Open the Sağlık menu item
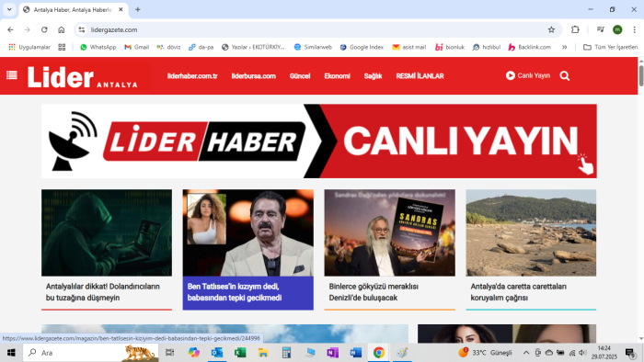Image resolution: width=644 pixels, height=362 pixels. point(373,76)
